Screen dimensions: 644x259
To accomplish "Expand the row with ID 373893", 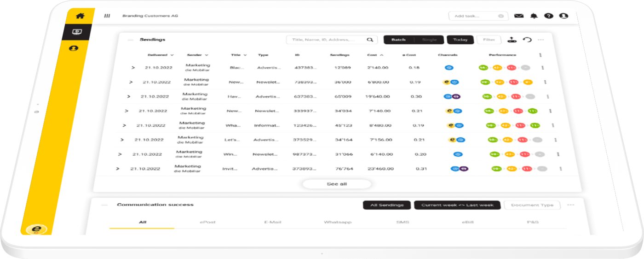I will [x=117, y=169].
